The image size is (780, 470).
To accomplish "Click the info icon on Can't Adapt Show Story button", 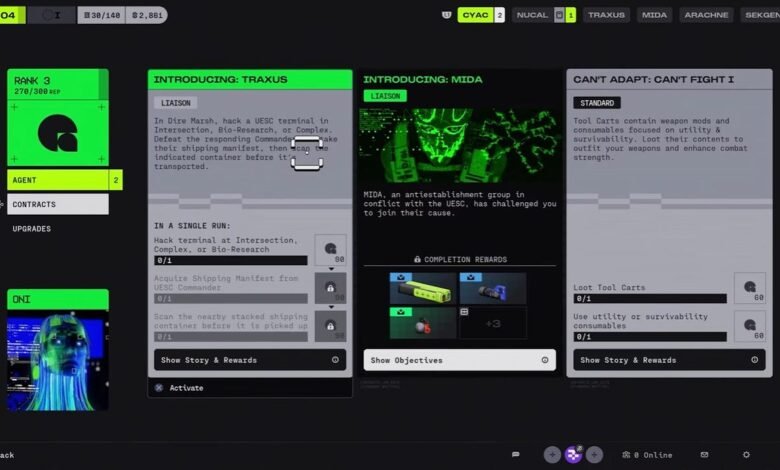I will point(755,360).
